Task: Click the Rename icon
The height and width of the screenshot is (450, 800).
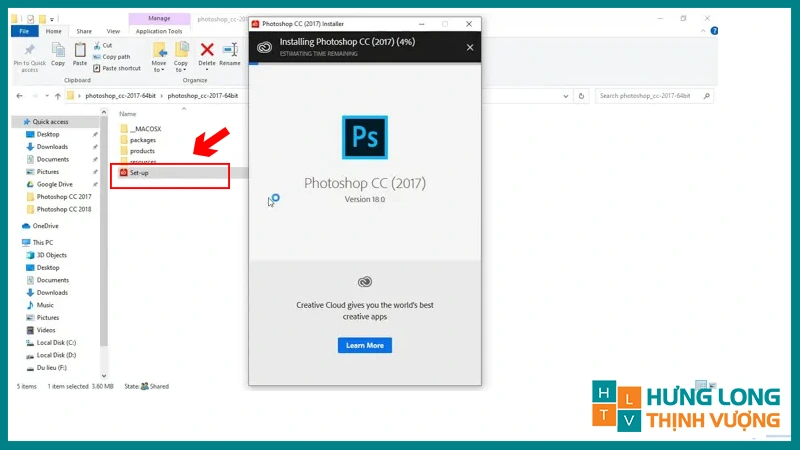Action: [230, 49]
